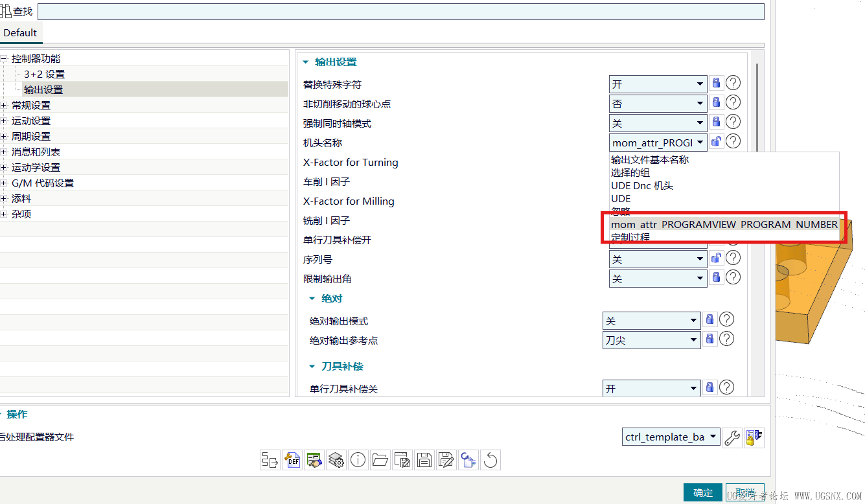Toggle the lock for 替换特殊字符
Screen dimensions: 865x504
point(716,83)
